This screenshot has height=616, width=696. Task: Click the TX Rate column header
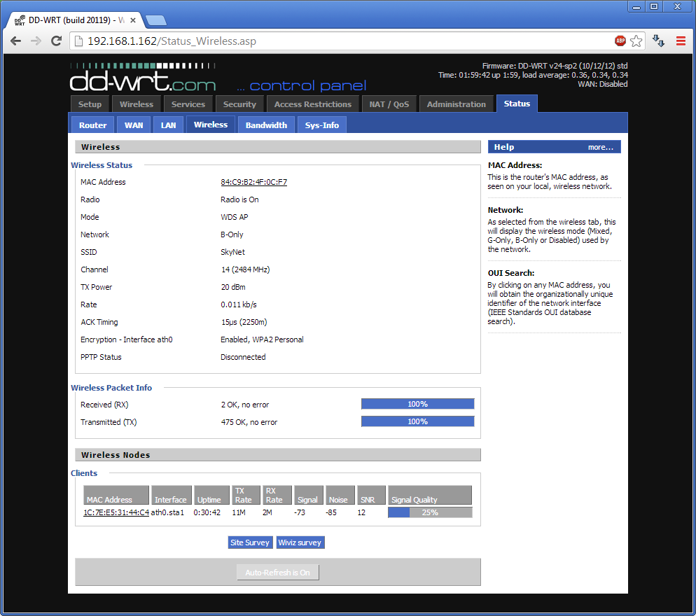(x=246, y=495)
